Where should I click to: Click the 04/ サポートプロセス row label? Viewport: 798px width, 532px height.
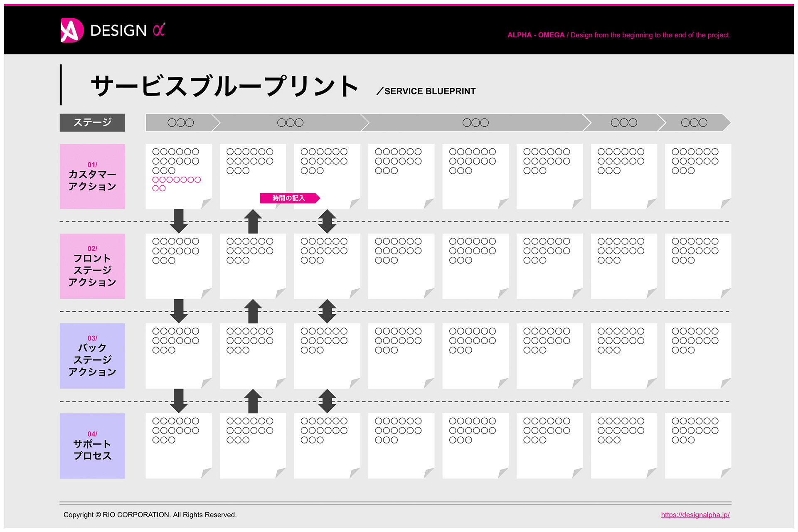[92, 446]
